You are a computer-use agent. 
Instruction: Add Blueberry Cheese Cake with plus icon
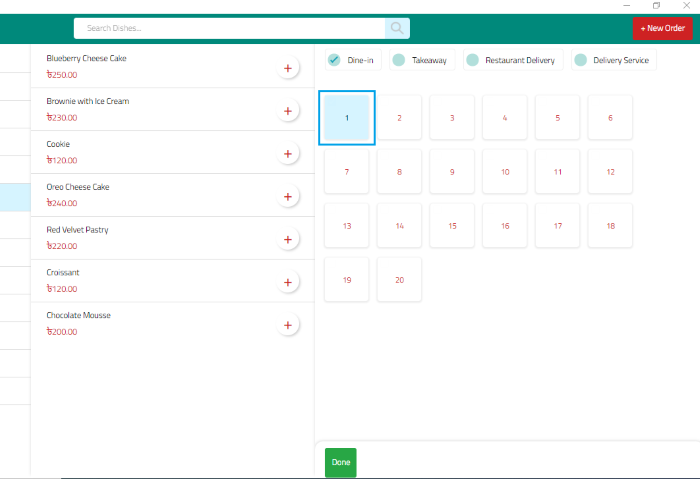[288, 68]
